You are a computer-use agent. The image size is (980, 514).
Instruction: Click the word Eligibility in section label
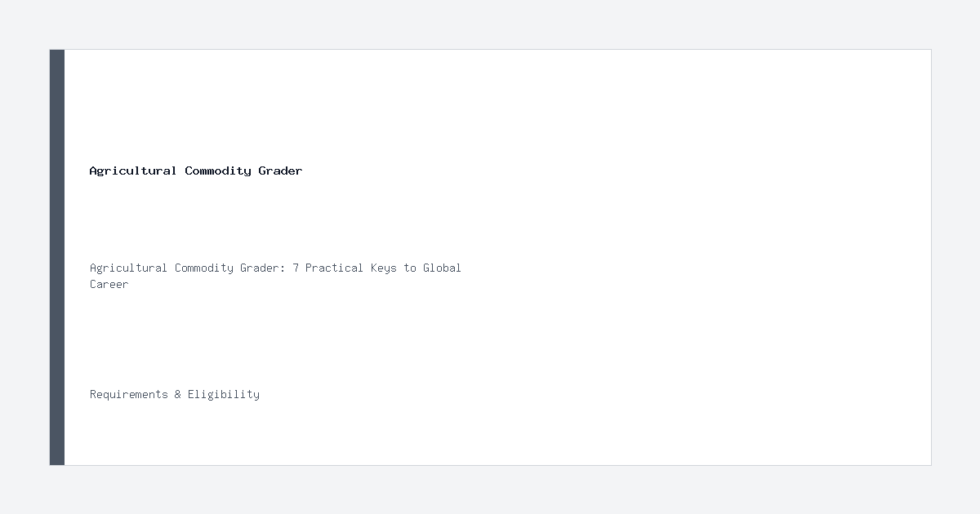224,394
